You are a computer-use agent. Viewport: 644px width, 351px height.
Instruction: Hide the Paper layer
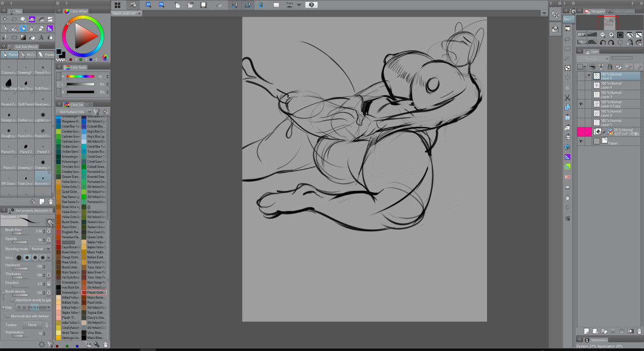pos(581,142)
